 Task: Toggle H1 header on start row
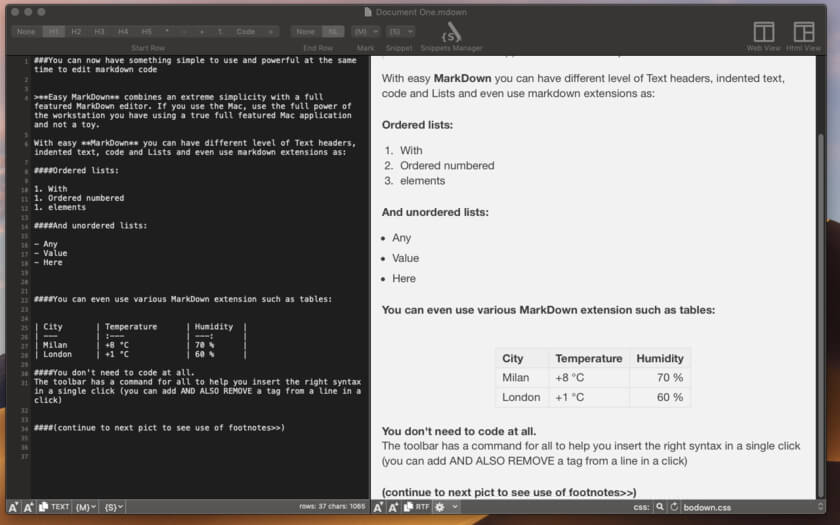pos(55,32)
